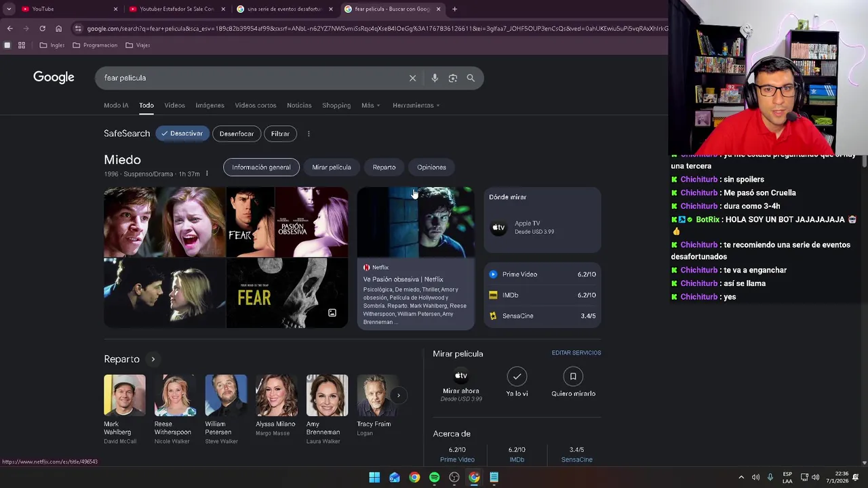Open Netflix Ve Pasión obsesiva card
Viewport: 868px width, 488px height.
click(416, 258)
